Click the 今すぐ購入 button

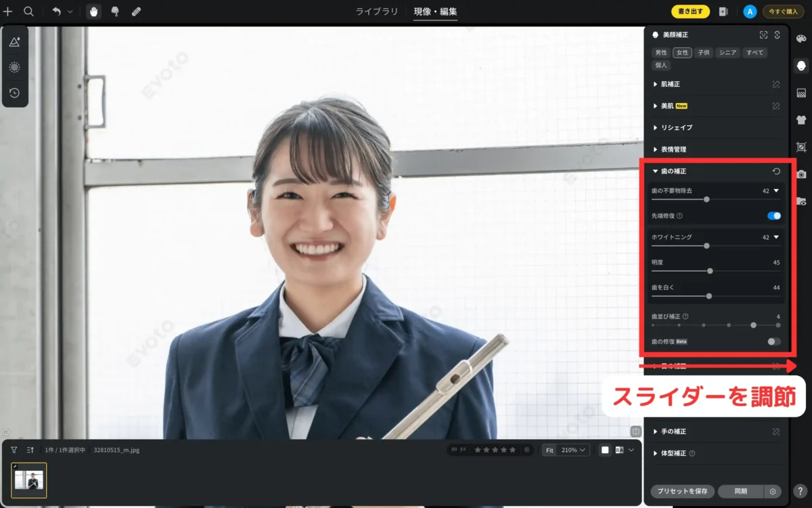tap(783, 12)
